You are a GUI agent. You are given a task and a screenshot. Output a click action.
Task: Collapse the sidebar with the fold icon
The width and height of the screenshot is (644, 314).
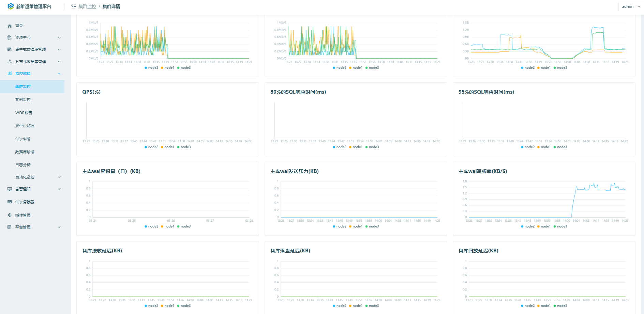coord(73,6)
